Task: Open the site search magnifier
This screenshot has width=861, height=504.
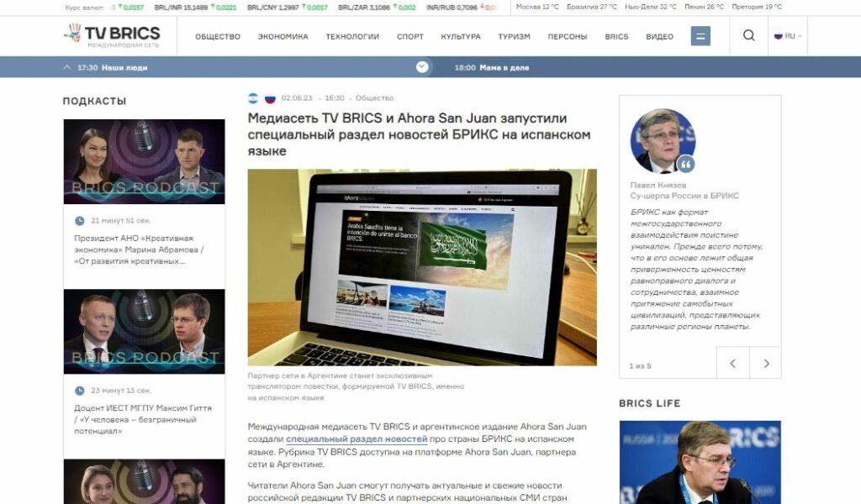Action: click(748, 35)
